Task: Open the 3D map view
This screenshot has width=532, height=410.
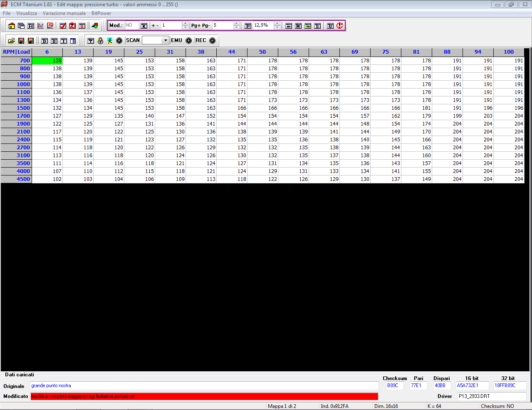Action: click(50, 26)
